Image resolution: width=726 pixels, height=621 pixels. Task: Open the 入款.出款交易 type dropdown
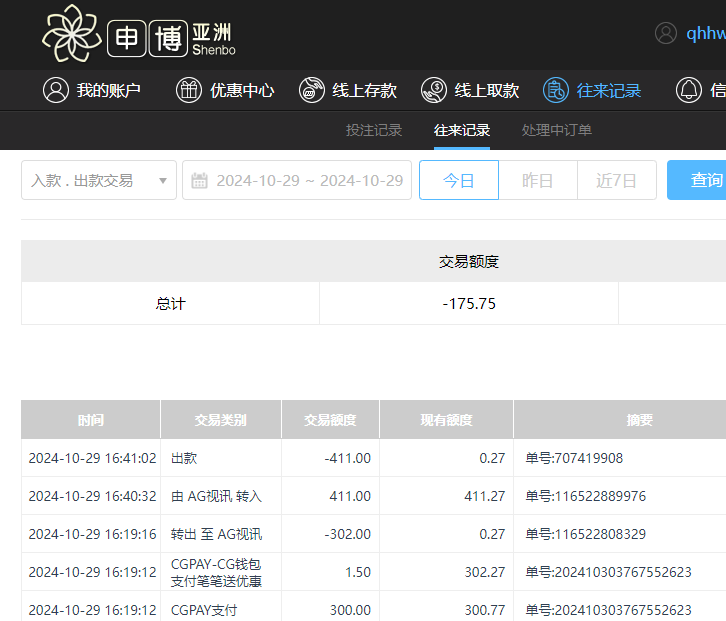(x=99, y=180)
